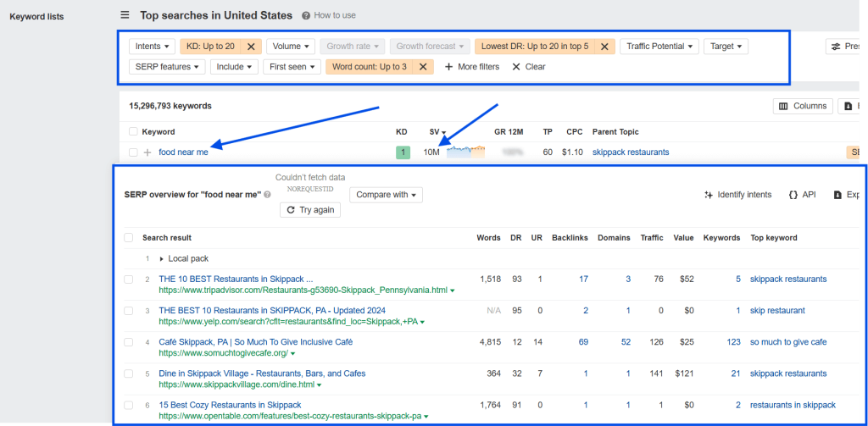This screenshot has height=426, width=868.
Task: Click Identify intents
Action: [738, 195]
